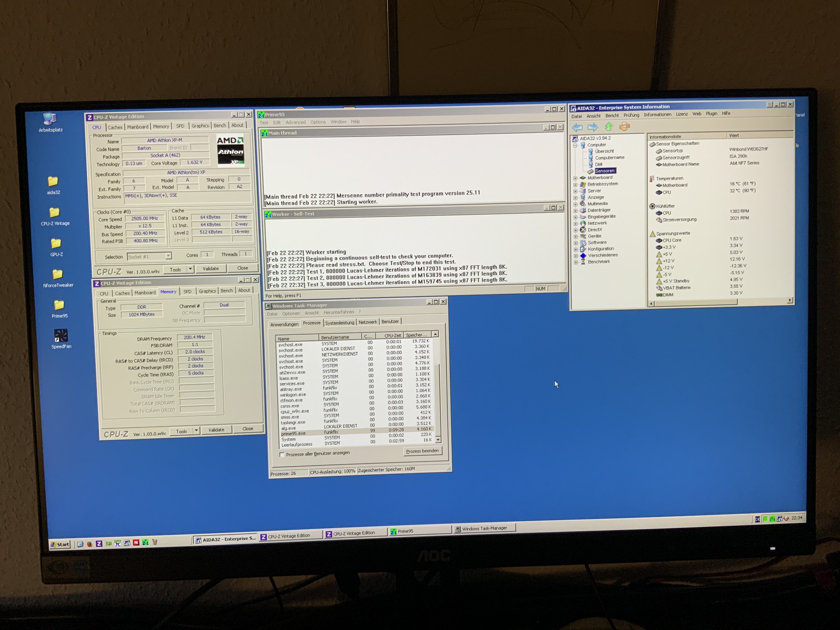Open the Systemleistung tab in Task-Manager
Image resolution: width=840 pixels, height=630 pixels.
coord(340,322)
